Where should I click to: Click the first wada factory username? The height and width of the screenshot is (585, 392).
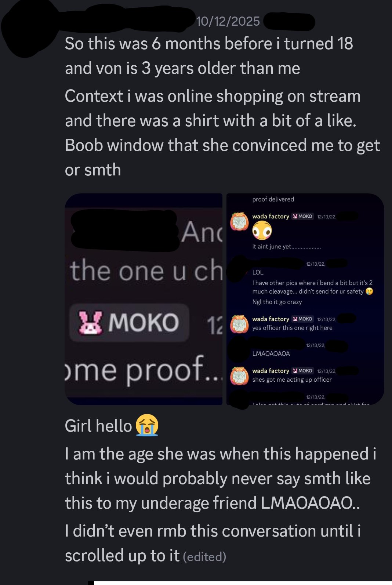coord(271,217)
